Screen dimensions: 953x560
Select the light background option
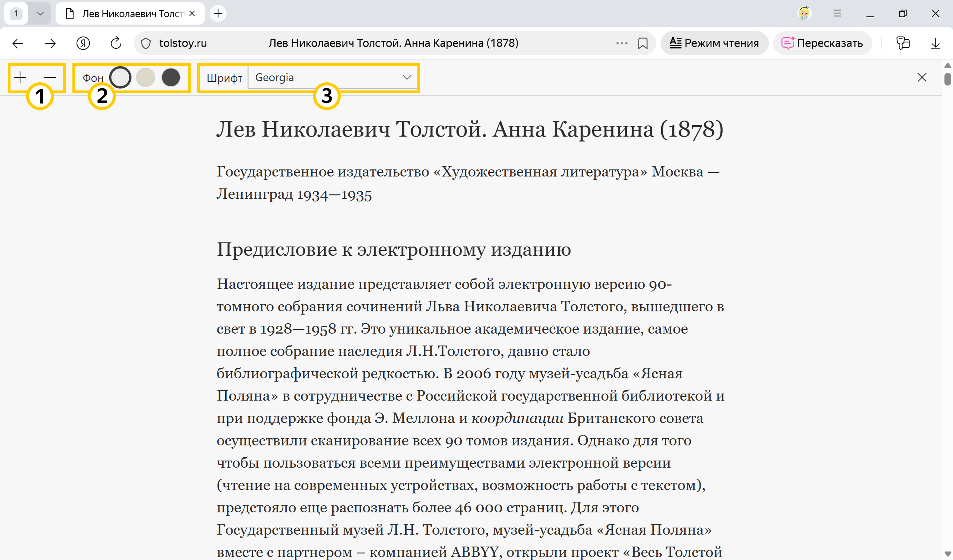(x=120, y=77)
